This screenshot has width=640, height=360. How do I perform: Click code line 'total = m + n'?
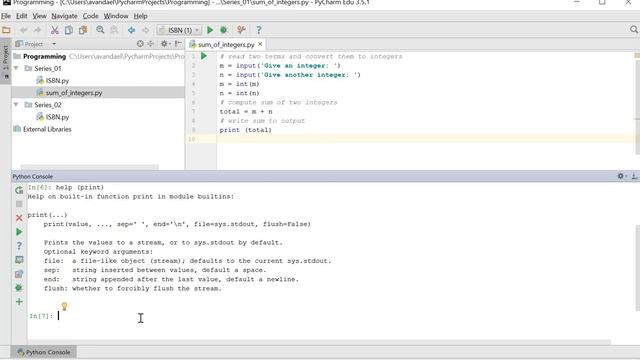click(246, 111)
